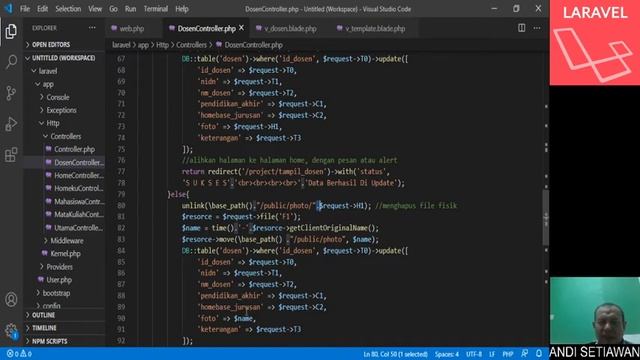Open the Go menu
This screenshot has width=640, height=360.
point(113,9)
